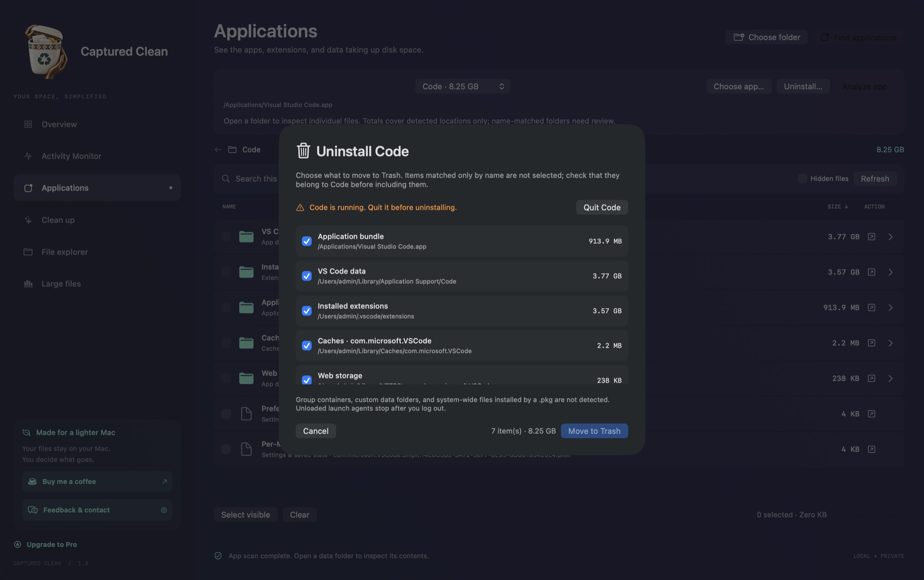Click Move to Trash

click(x=594, y=431)
